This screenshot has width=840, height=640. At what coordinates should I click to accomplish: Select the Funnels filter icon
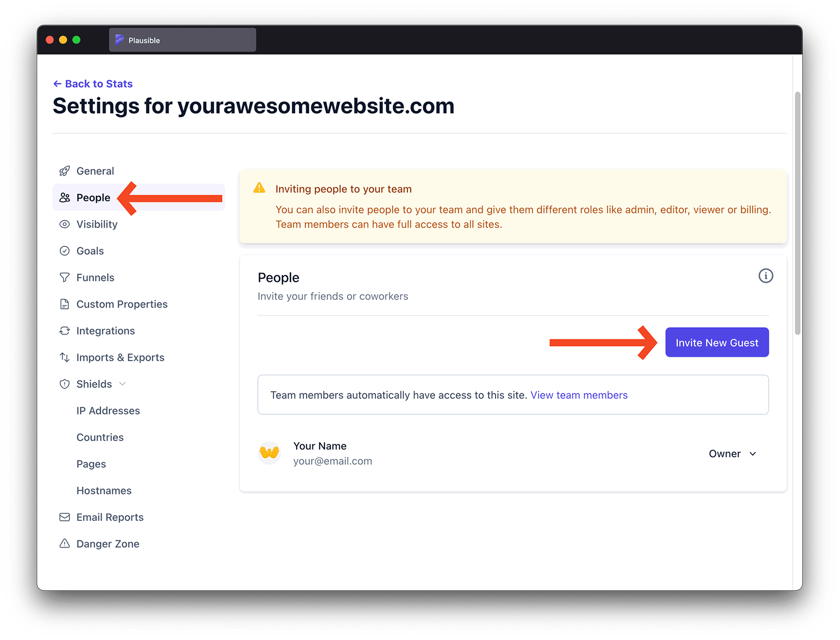tap(64, 277)
